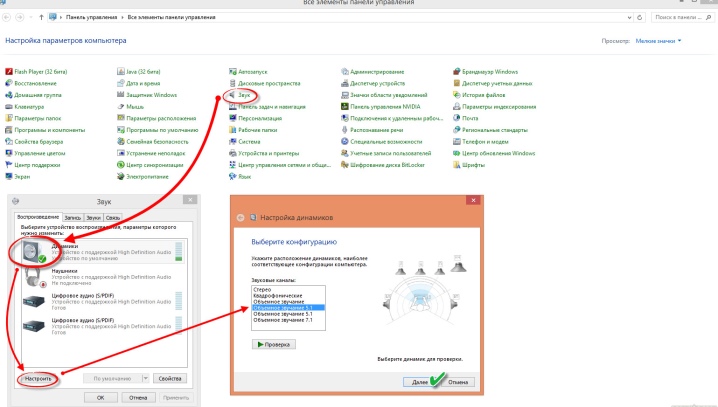
Task: Open Центр поддержки item
Action: pos(33,165)
